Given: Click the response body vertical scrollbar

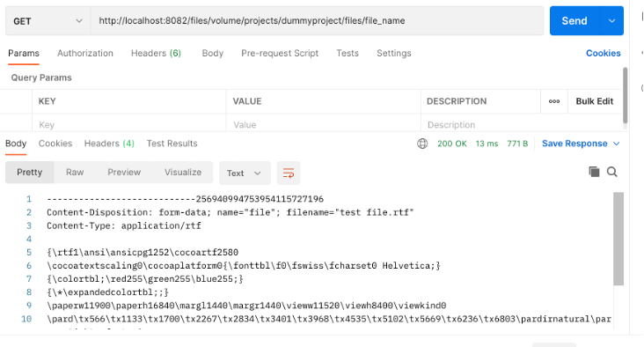Looking at the screenshot, I should pos(618,239).
